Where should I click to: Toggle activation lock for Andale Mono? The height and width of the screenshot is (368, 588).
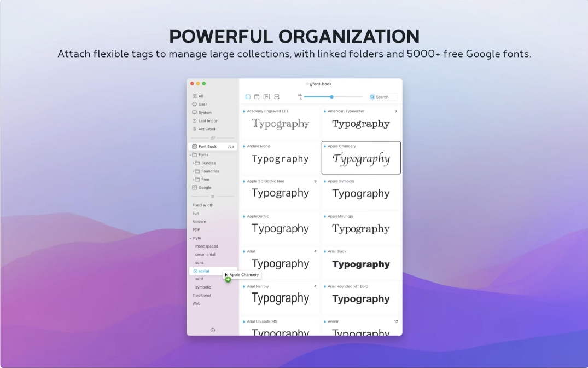point(244,146)
